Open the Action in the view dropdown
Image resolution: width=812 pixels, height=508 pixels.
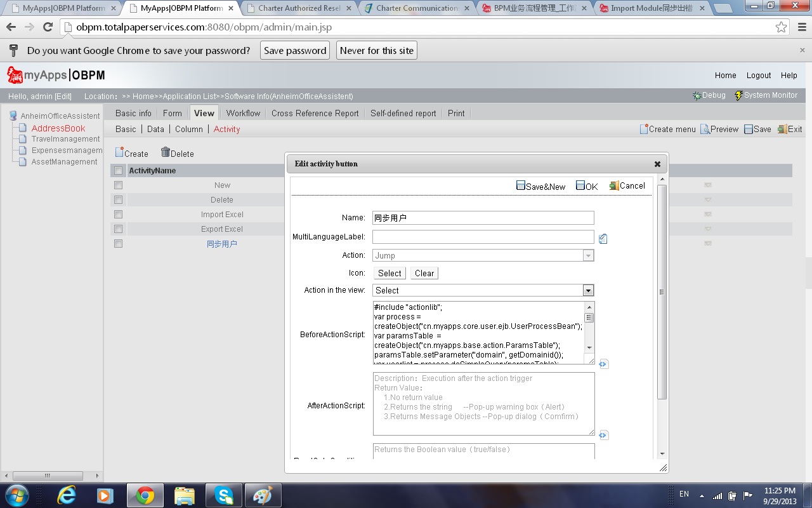coord(483,290)
